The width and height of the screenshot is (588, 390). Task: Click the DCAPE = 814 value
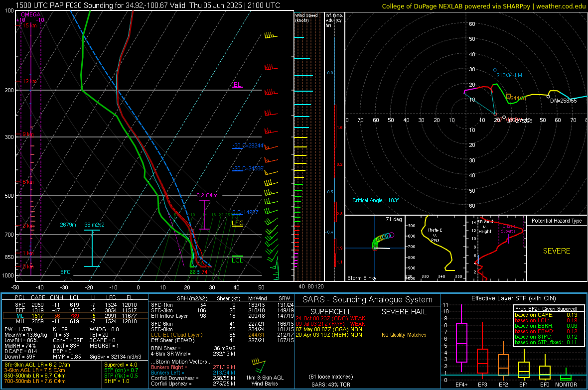[20, 351]
